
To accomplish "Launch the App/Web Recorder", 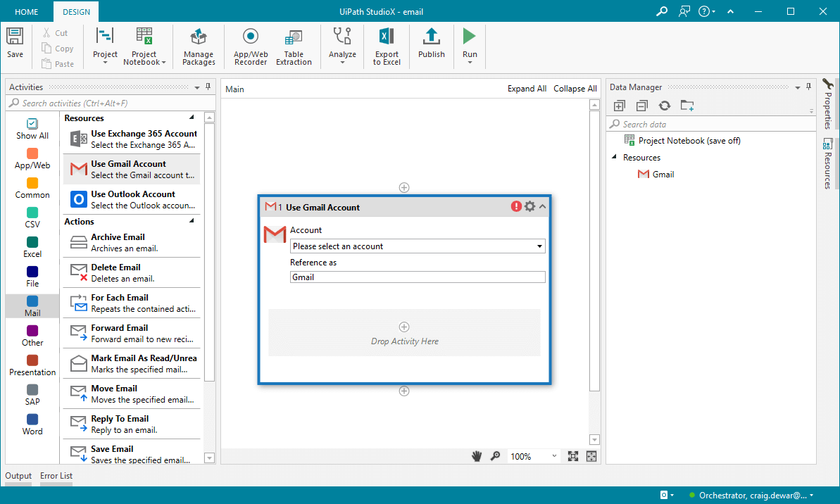I will (x=251, y=46).
